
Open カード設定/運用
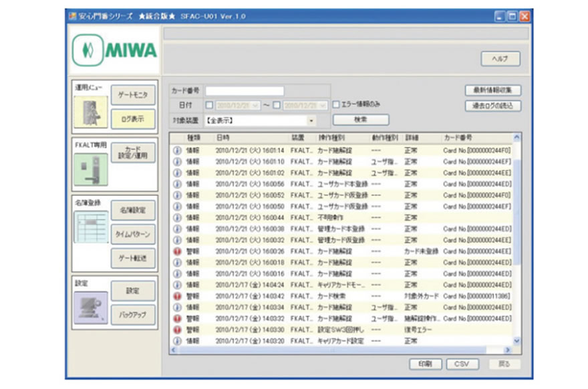click(x=133, y=152)
